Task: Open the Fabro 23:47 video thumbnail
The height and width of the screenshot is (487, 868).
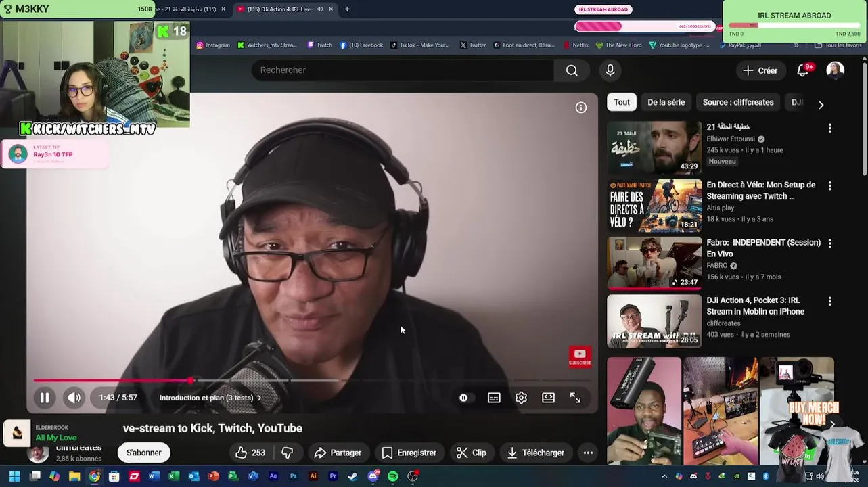Action: point(654,263)
